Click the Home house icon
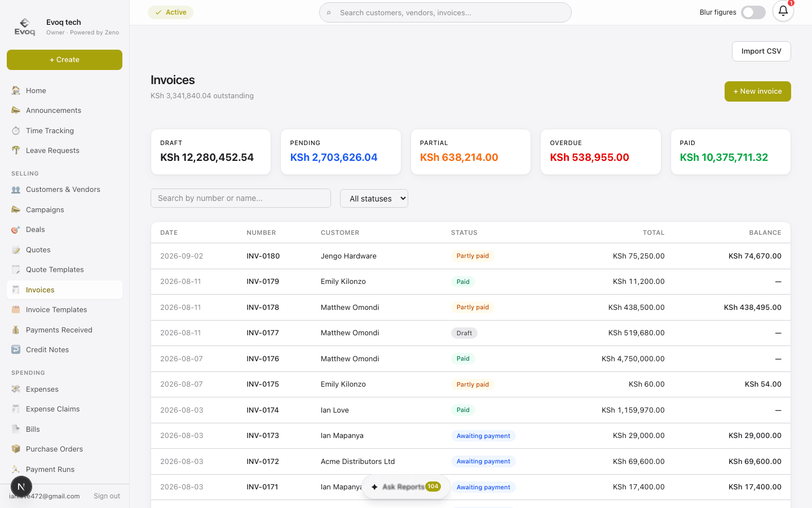Image resolution: width=812 pixels, height=508 pixels. point(16,90)
